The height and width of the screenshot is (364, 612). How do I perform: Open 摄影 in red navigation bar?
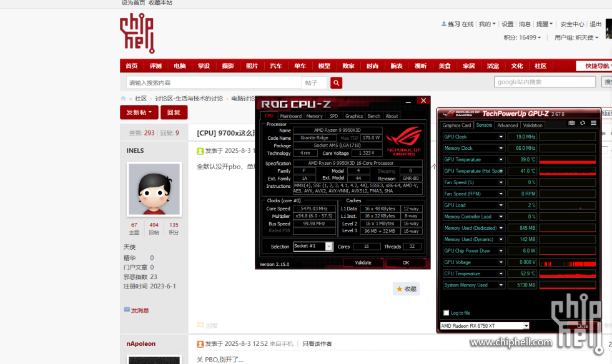(x=228, y=66)
